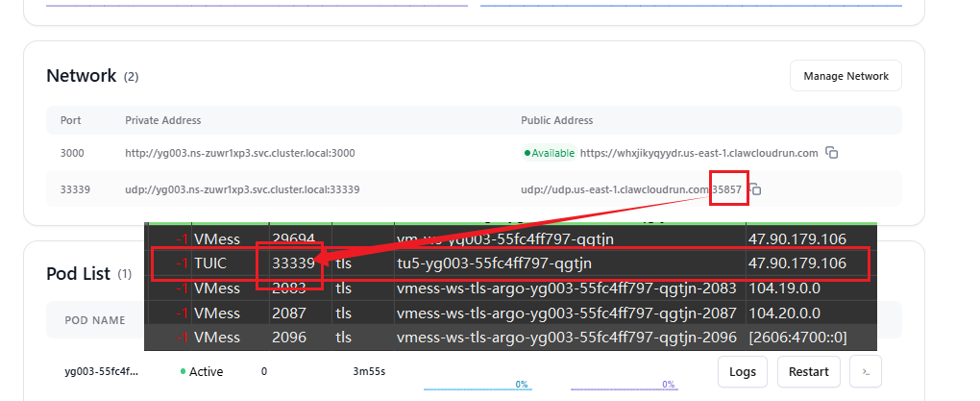Click the Available status badge
This screenshot has height=401, width=980.
549,153
